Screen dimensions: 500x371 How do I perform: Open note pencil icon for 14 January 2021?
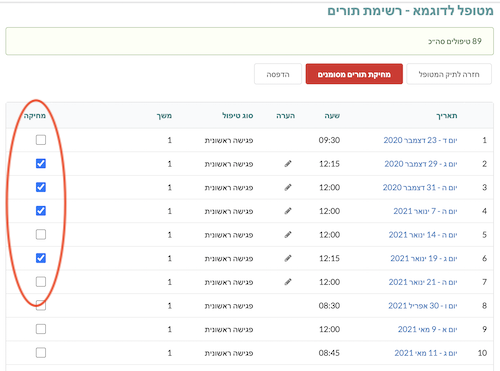click(x=288, y=235)
